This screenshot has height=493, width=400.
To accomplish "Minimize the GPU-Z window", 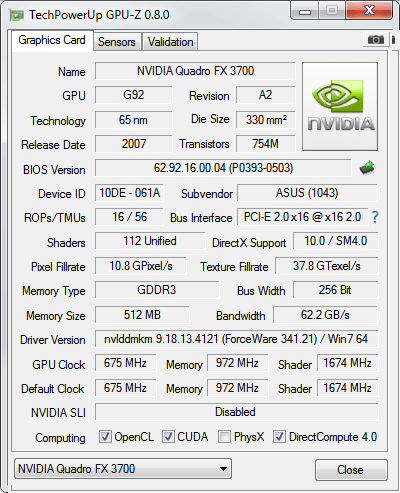I will (305, 11).
